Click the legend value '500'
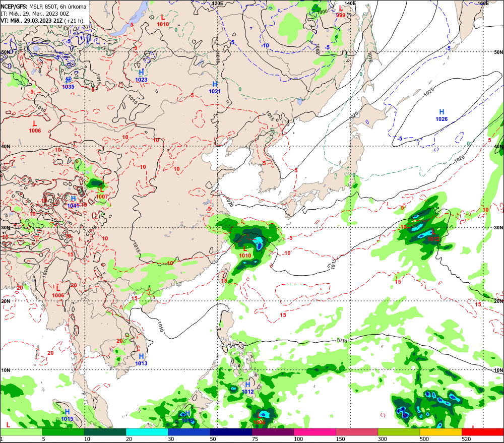Screen dimensions: 504x443 pyautogui.click(x=424, y=439)
